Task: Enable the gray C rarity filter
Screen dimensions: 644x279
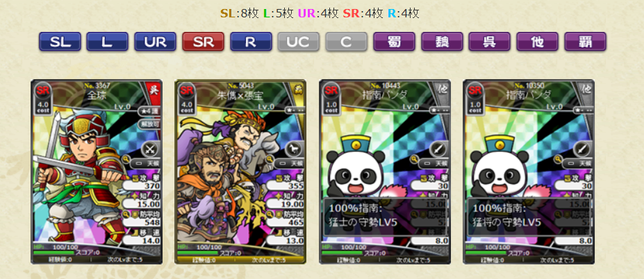Action: pyautogui.click(x=346, y=42)
